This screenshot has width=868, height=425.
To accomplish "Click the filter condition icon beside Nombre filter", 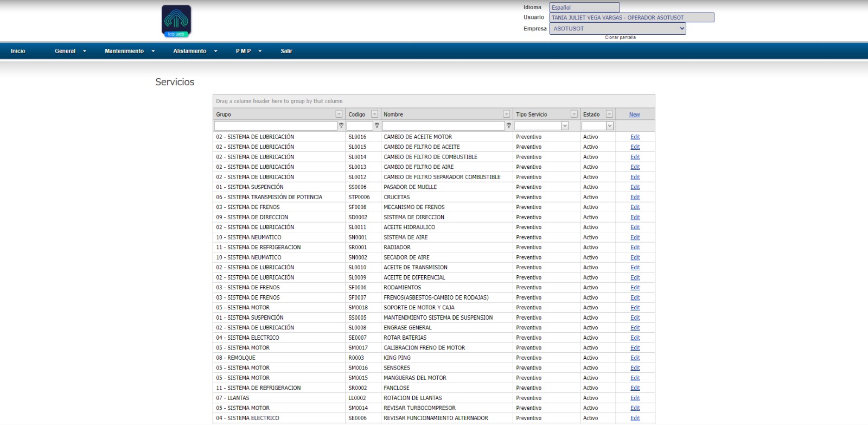I will click(x=508, y=126).
